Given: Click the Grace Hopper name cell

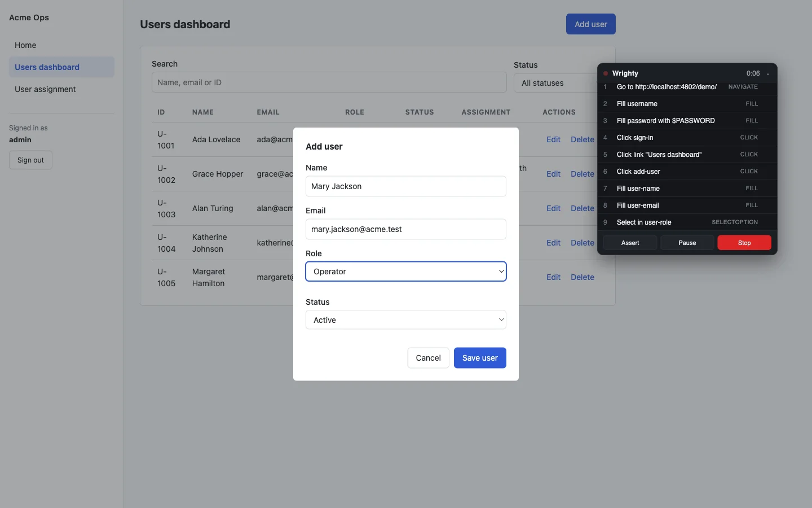Looking at the screenshot, I should click(218, 174).
